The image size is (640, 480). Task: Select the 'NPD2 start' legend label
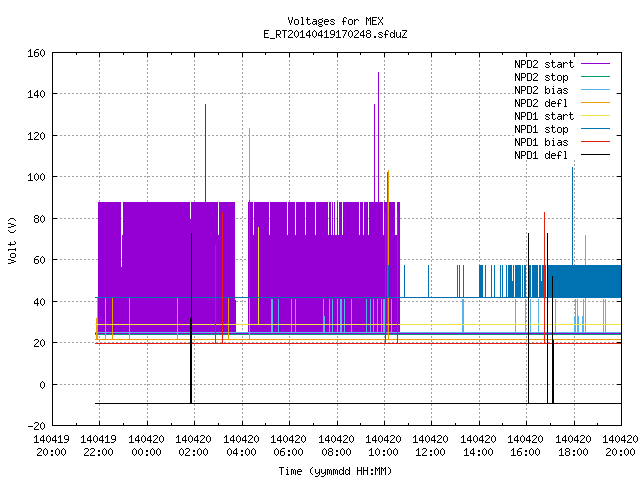click(x=544, y=64)
